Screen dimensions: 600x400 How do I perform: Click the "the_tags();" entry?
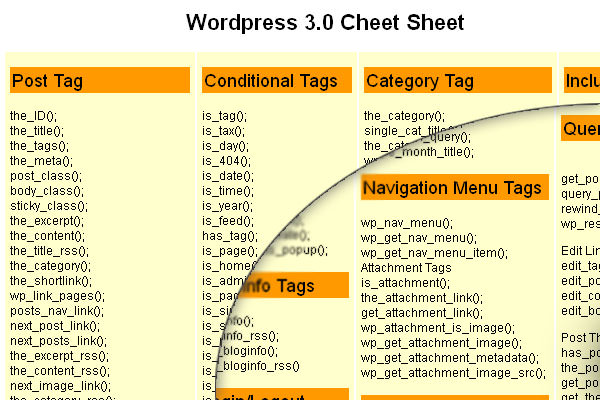[39, 145]
